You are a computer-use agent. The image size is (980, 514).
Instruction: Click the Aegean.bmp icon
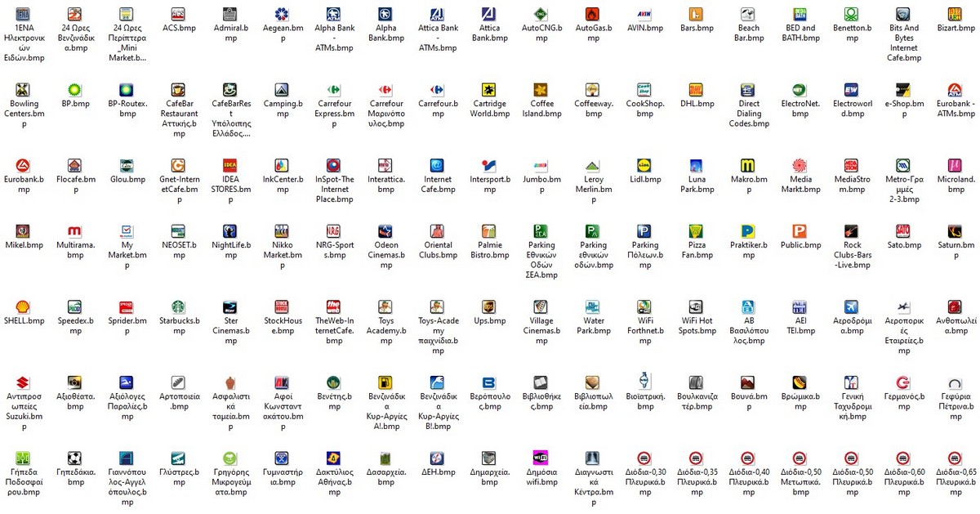click(x=282, y=14)
